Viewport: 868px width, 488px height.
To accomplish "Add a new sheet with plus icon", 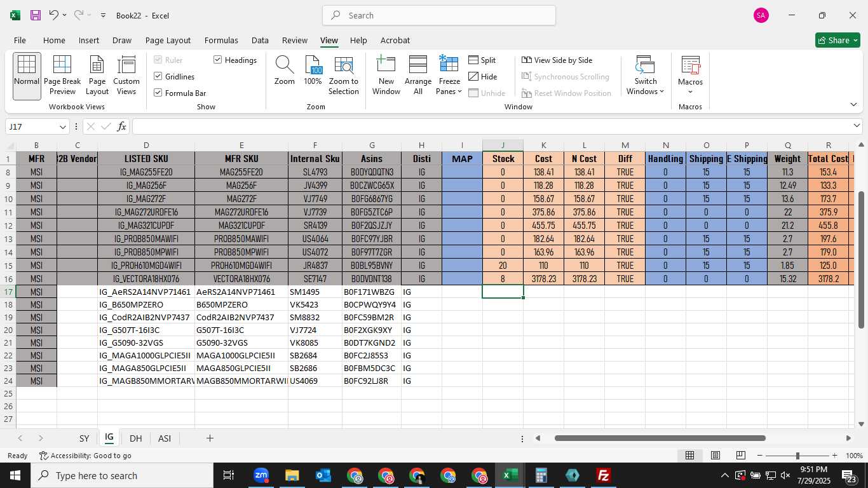I will click(x=210, y=438).
